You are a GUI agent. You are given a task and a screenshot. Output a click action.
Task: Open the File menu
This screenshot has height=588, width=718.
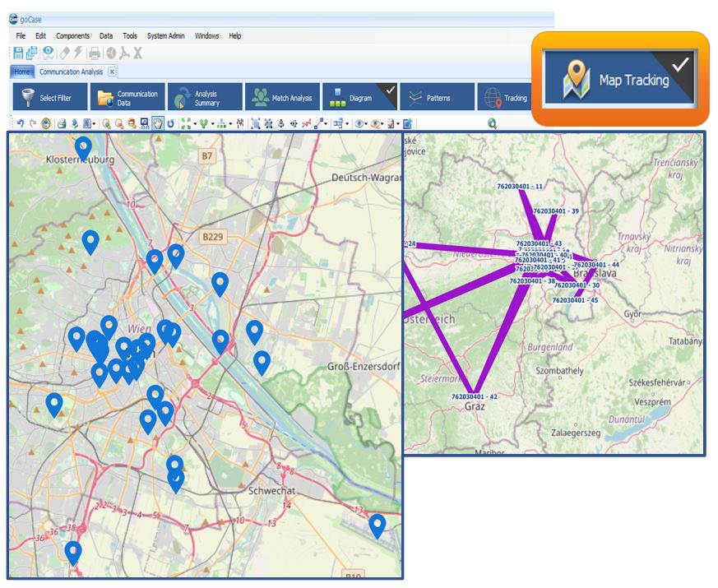(x=21, y=35)
